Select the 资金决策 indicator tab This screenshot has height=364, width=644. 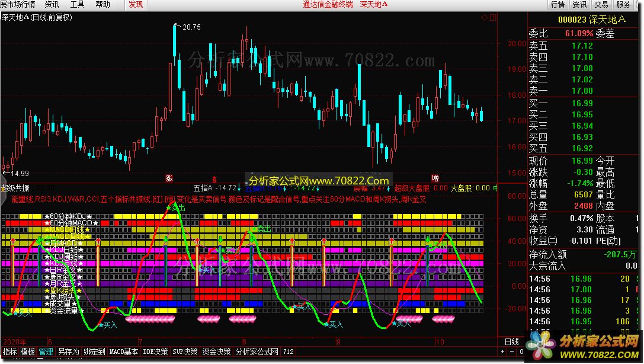tap(216, 352)
